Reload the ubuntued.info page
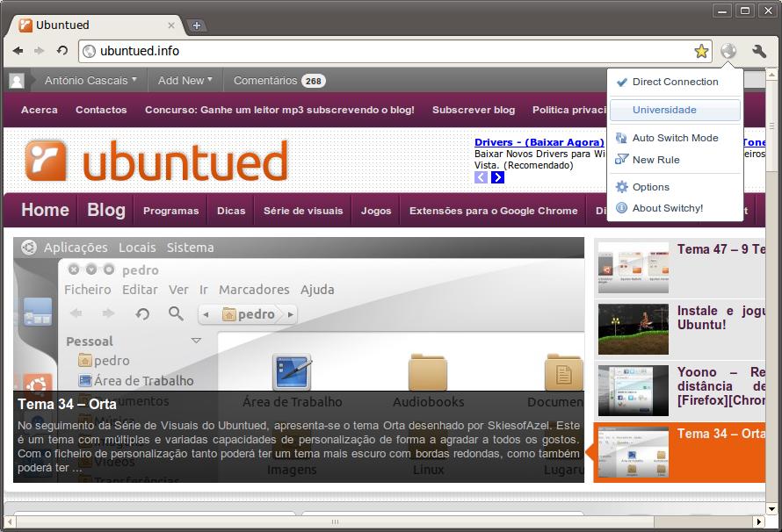Viewport: 782px width, 532px height. (62, 50)
